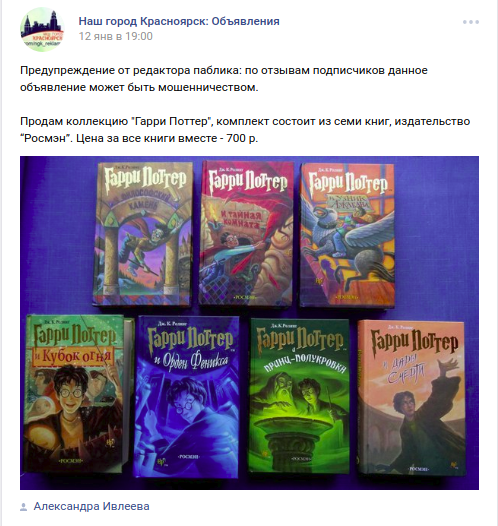Open the post via the 12 янв в 19:00 timestamp
Screen dimensions: 498x526
point(116,36)
